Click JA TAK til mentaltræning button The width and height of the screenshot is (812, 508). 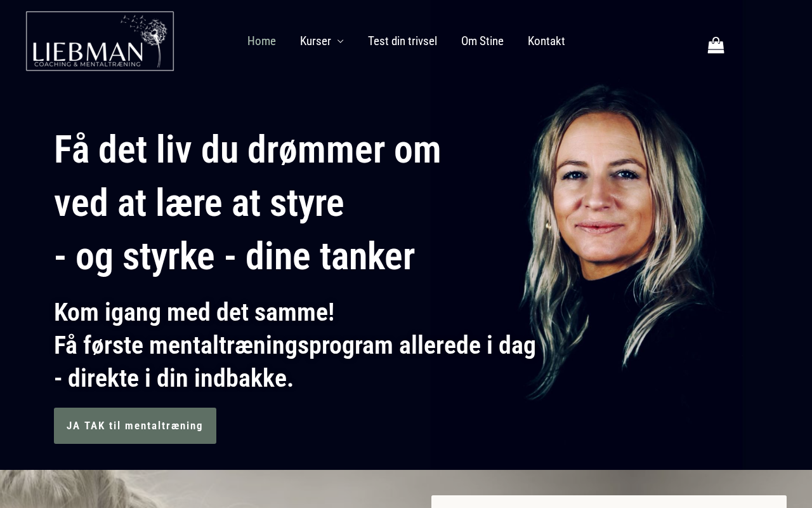[135, 425]
